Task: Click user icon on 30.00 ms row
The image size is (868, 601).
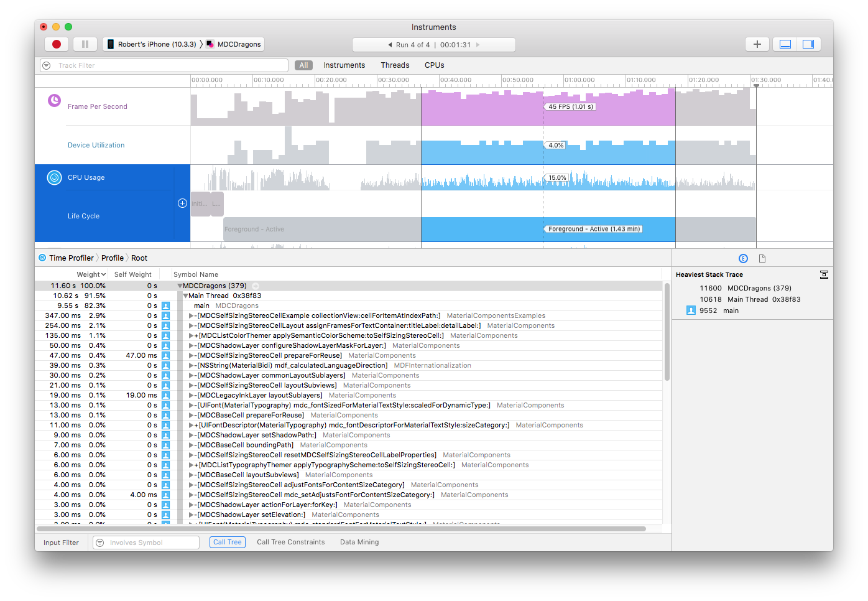Action: pos(165,375)
